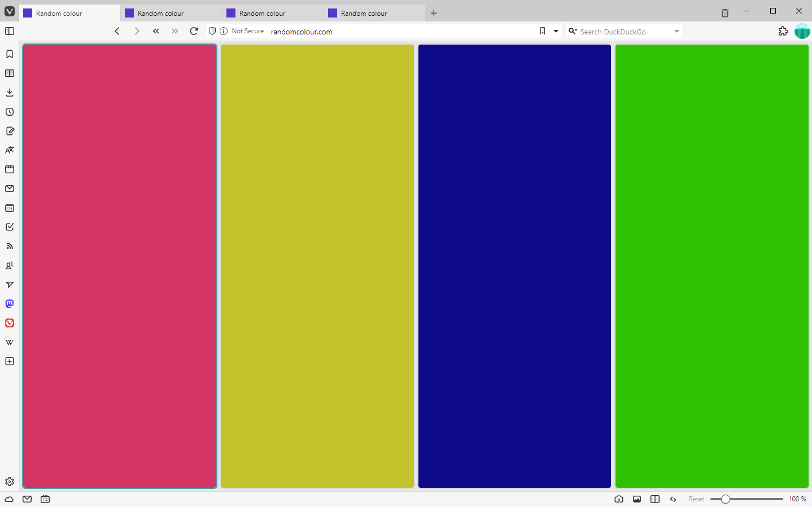Expand the search history dropdown arrow
Screen dimensions: 812x507
tap(676, 31)
